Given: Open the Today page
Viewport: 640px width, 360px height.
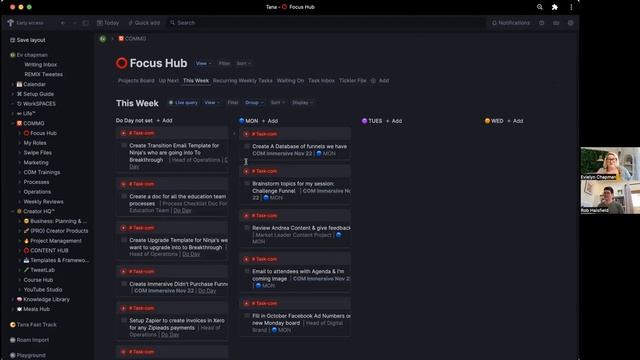Looking at the screenshot, I should (108, 23).
